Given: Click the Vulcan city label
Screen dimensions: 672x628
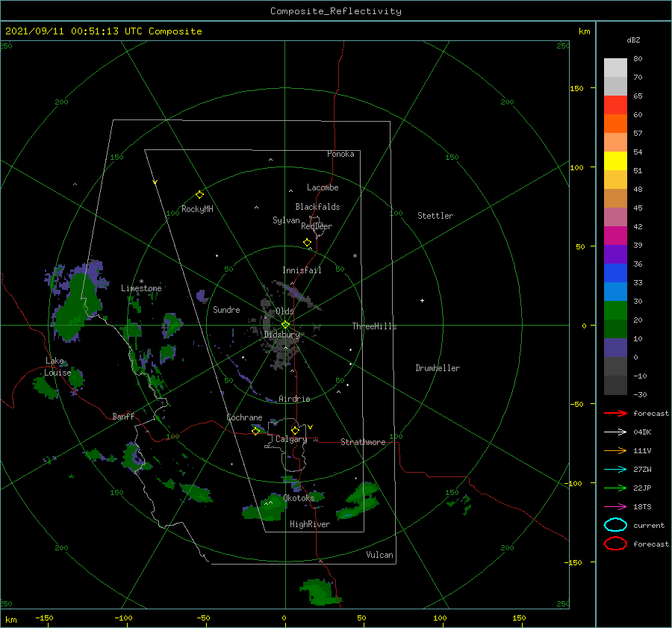Looking at the screenshot, I should [380, 555].
